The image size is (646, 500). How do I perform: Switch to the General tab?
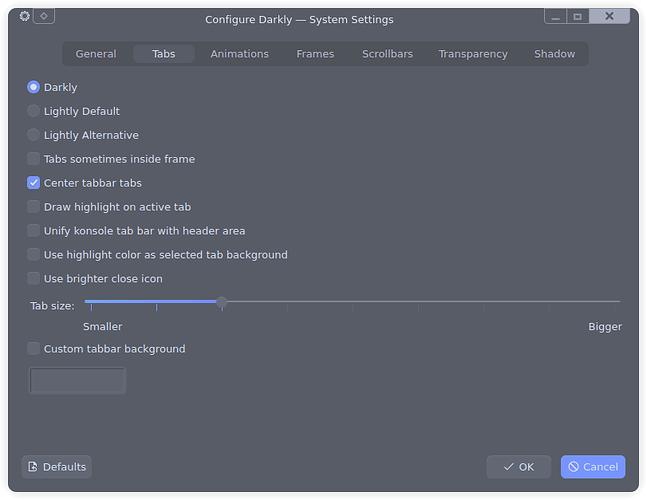pos(96,54)
